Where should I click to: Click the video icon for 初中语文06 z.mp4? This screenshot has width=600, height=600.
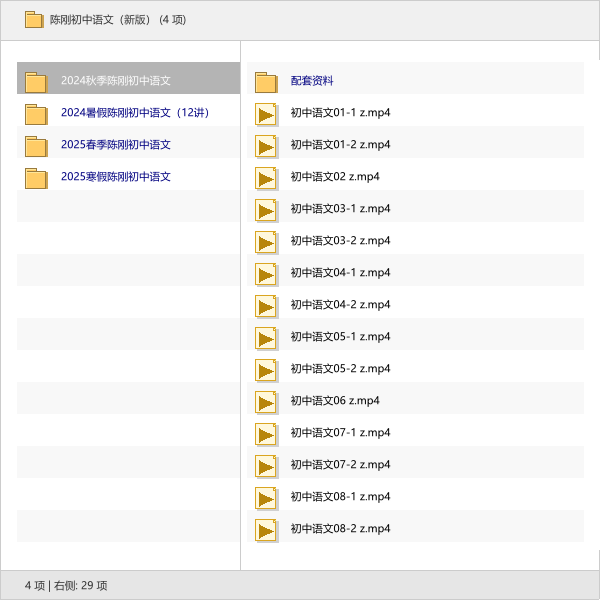coord(266,402)
